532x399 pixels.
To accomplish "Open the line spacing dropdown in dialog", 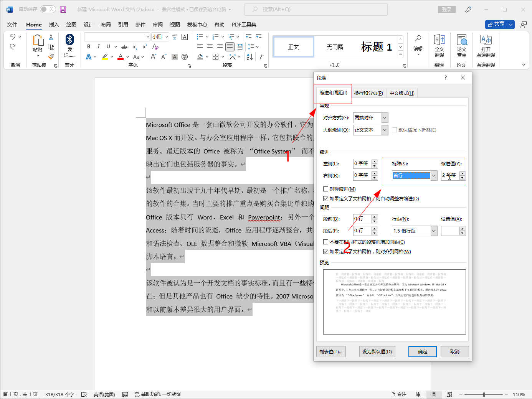I will (x=434, y=231).
